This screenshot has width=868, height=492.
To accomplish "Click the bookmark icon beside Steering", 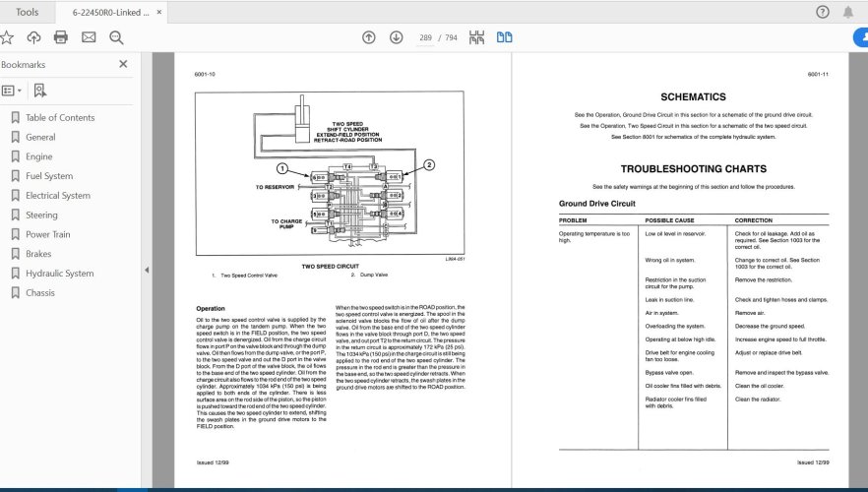I will (x=16, y=215).
